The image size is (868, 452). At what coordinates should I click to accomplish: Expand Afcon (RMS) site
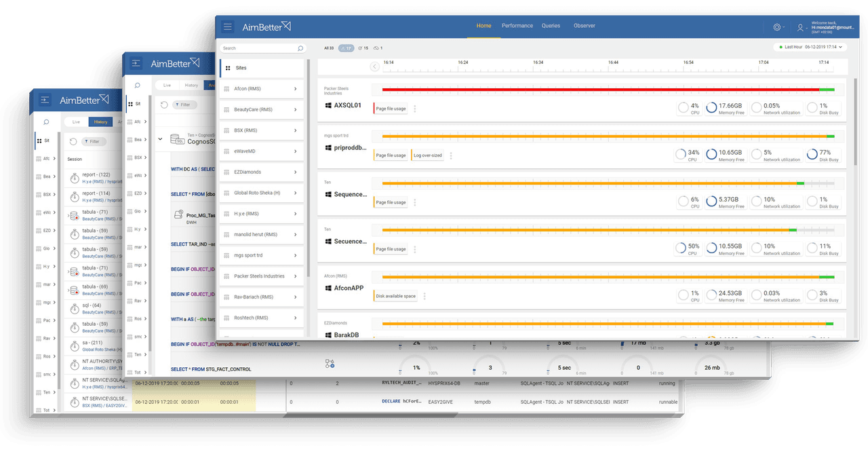coord(296,89)
